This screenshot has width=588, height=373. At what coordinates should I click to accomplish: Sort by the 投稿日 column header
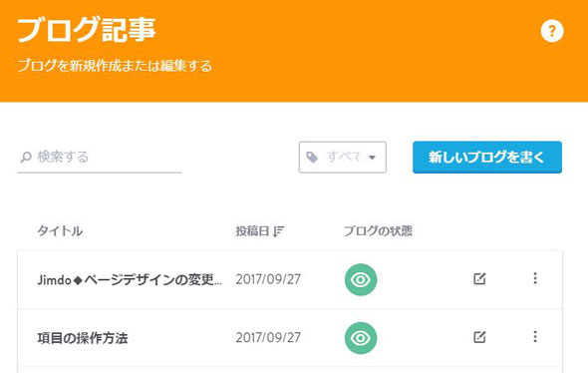(x=252, y=231)
